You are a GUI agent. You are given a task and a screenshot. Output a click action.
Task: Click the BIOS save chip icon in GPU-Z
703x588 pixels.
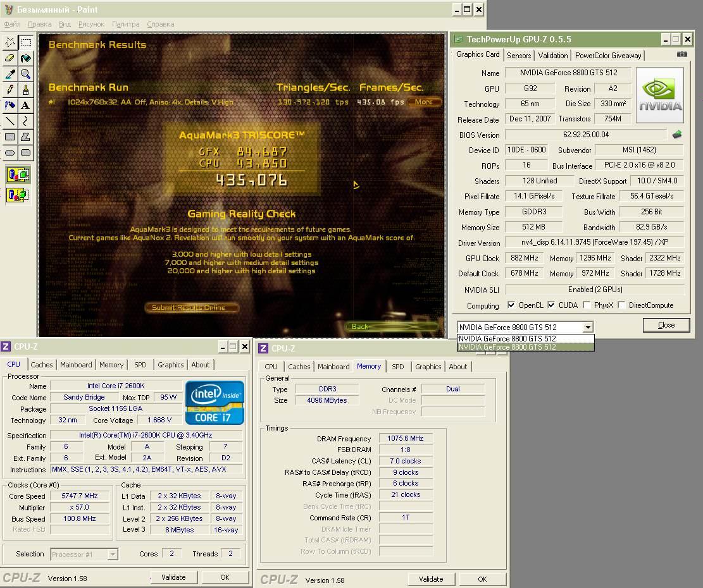pos(677,134)
